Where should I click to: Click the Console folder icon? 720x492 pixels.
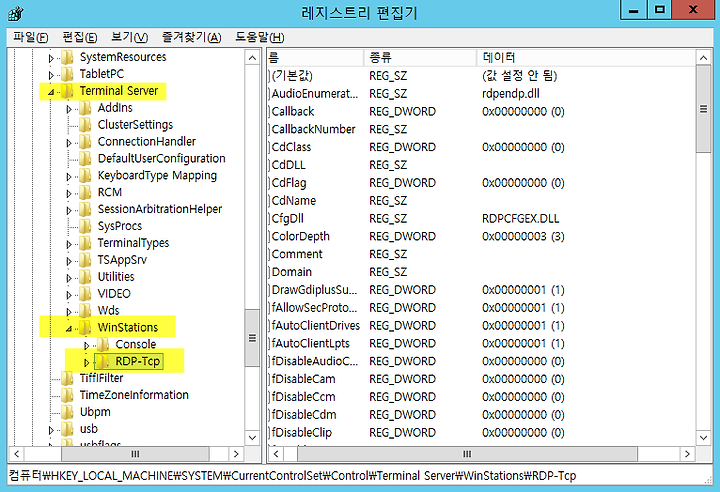tap(103, 345)
